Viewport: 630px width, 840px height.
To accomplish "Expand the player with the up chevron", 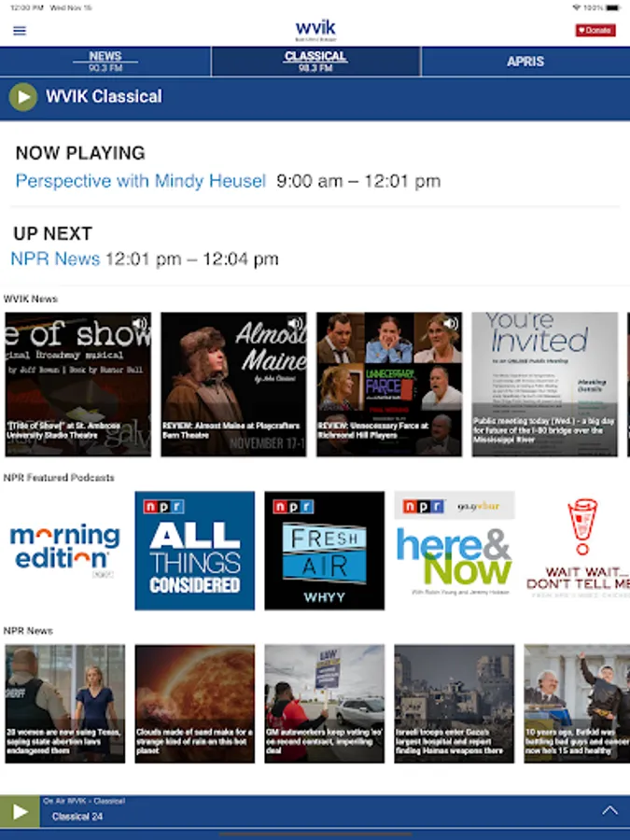I will coord(609,810).
